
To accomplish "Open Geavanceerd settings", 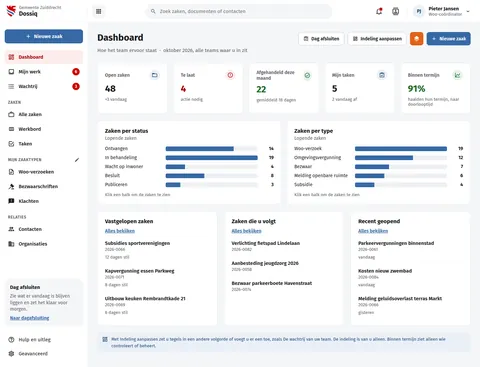I will tap(44, 354).
